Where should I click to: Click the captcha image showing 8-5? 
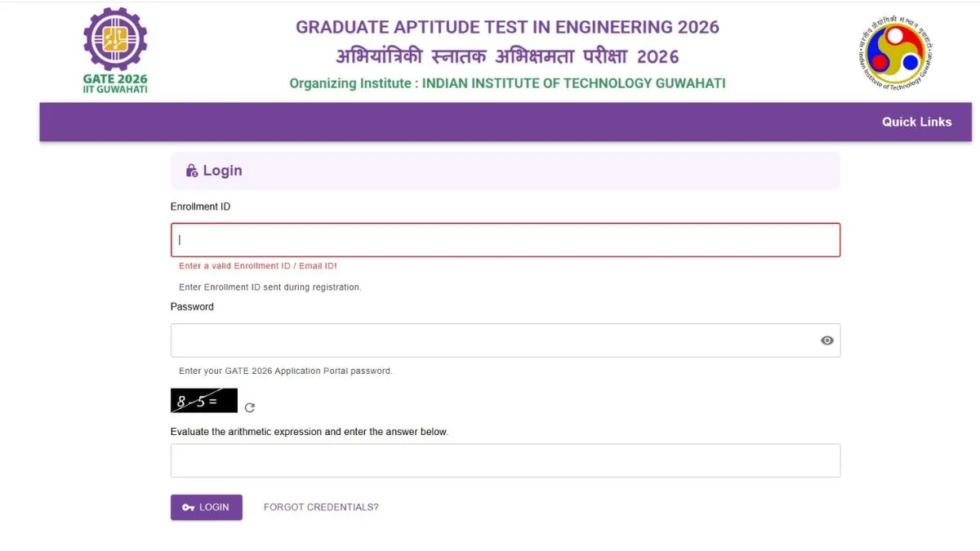(x=203, y=401)
